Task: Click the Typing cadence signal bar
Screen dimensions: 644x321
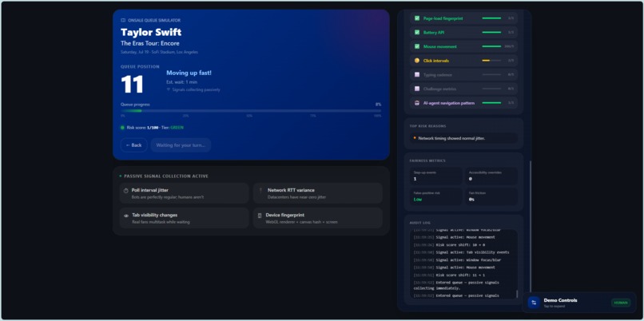Action: click(491, 75)
